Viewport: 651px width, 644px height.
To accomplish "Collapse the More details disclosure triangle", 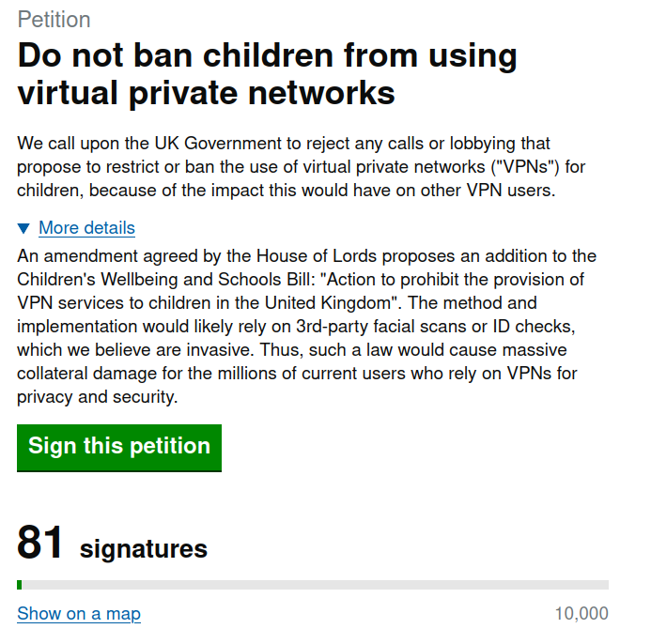I will [23, 228].
